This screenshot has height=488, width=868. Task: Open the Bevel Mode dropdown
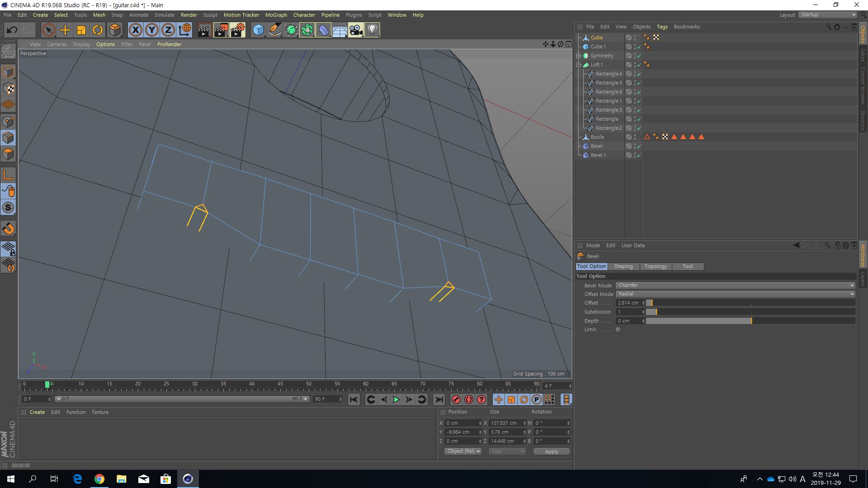736,286
